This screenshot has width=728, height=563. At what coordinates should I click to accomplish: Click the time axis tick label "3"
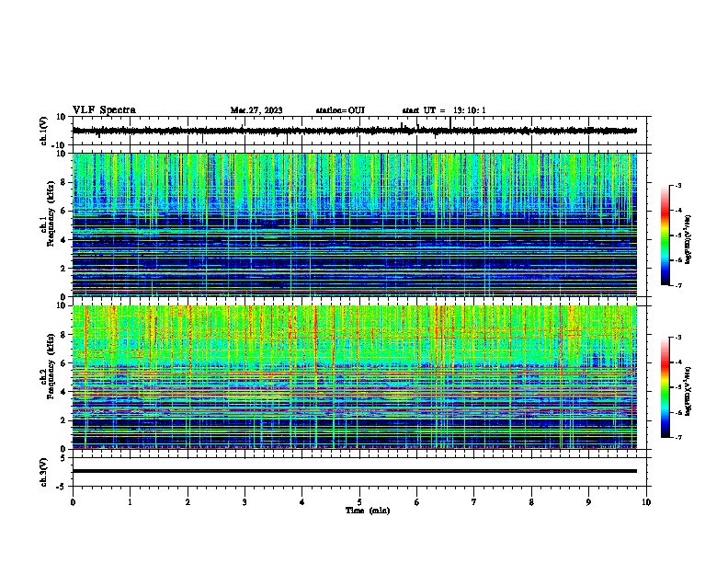[245, 502]
